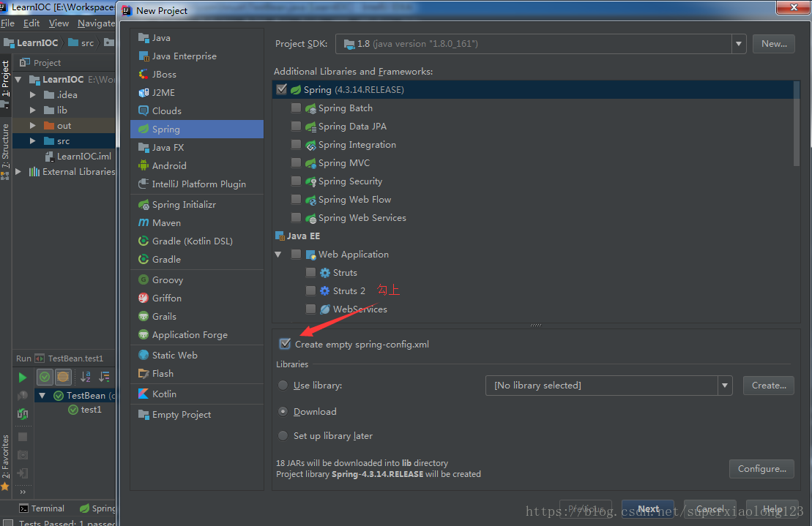Select Use library radio button
This screenshot has width=812, height=526.
[283, 386]
